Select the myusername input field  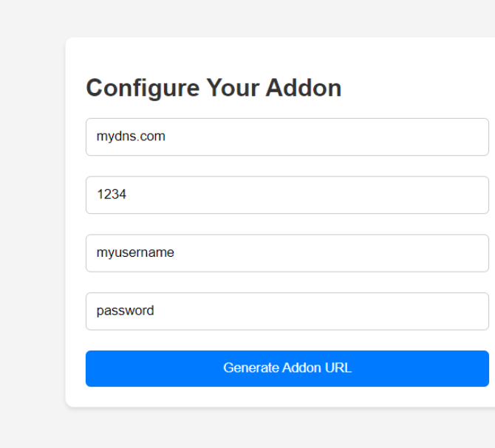[287, 253]
